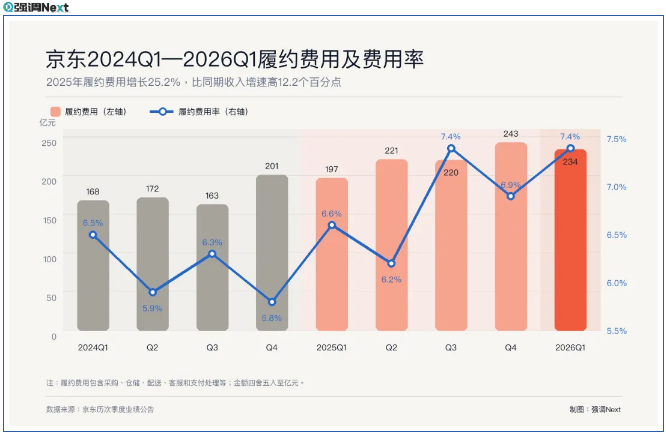Click the 5.5% right axis value
Viewport: 666px width, 433px height.
(616, 331)
